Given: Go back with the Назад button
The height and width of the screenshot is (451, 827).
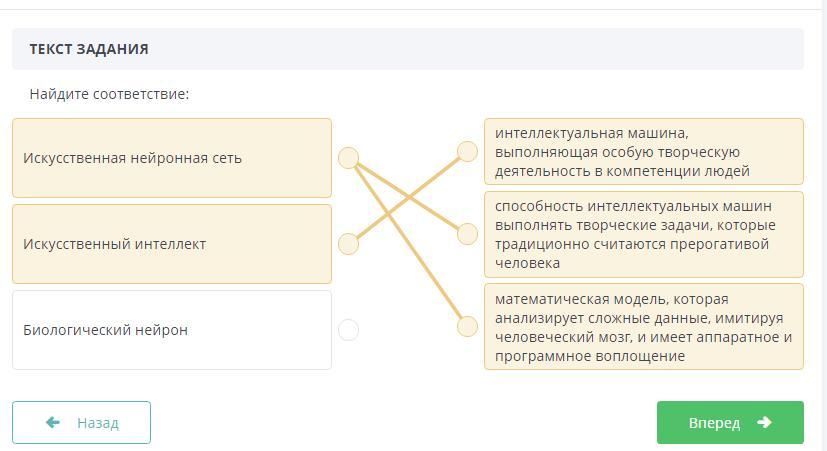Looking at the screenshot, I should 81,423.
